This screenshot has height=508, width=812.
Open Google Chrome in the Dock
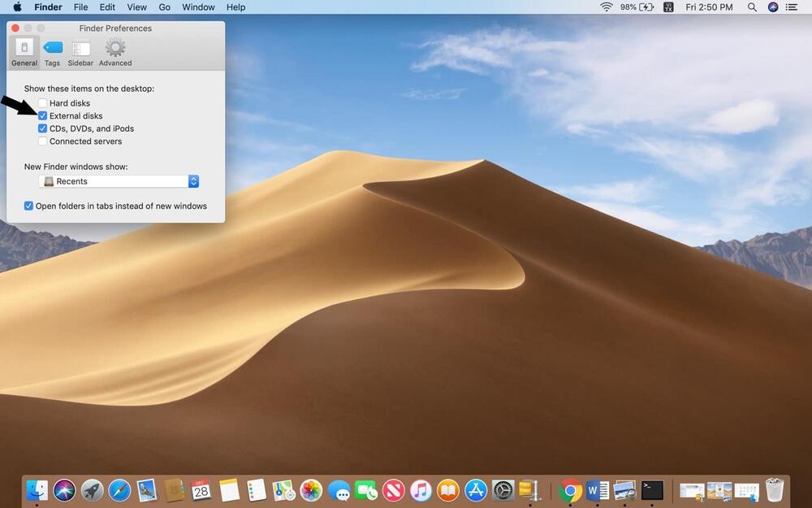coord(571,490)
